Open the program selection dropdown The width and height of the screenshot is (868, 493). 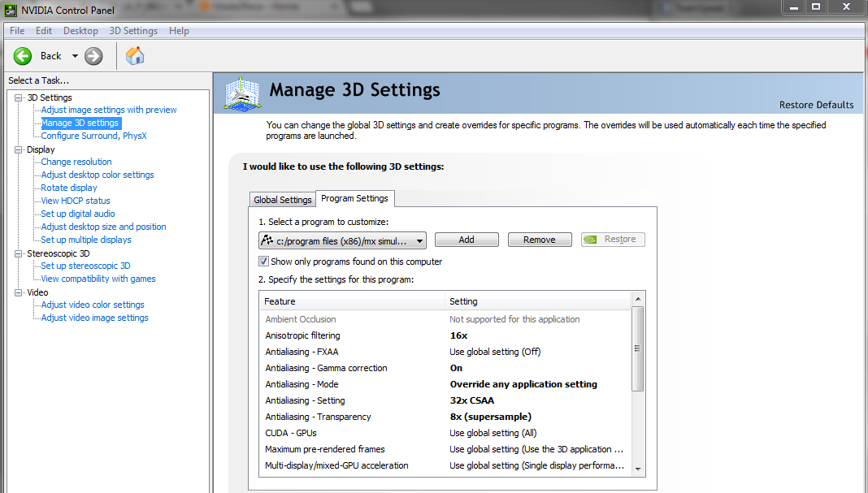coord(342,240)
